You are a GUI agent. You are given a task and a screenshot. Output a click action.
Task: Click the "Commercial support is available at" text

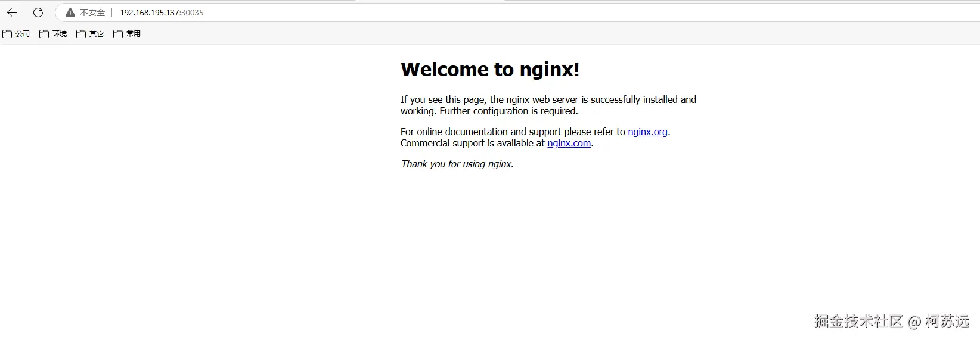(473, 143)
